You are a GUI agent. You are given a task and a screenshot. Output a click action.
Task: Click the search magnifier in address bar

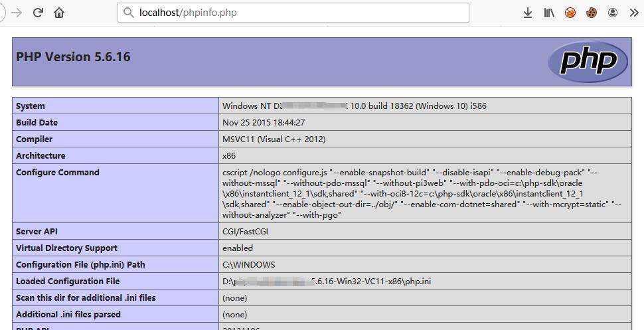coord(129,13)
